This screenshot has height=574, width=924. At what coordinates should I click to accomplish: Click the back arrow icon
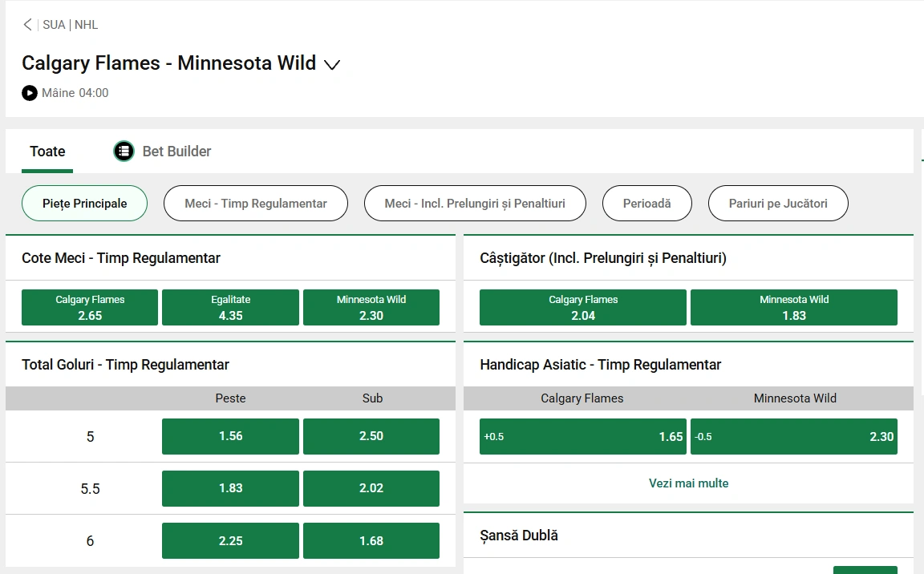coord(27,25)
